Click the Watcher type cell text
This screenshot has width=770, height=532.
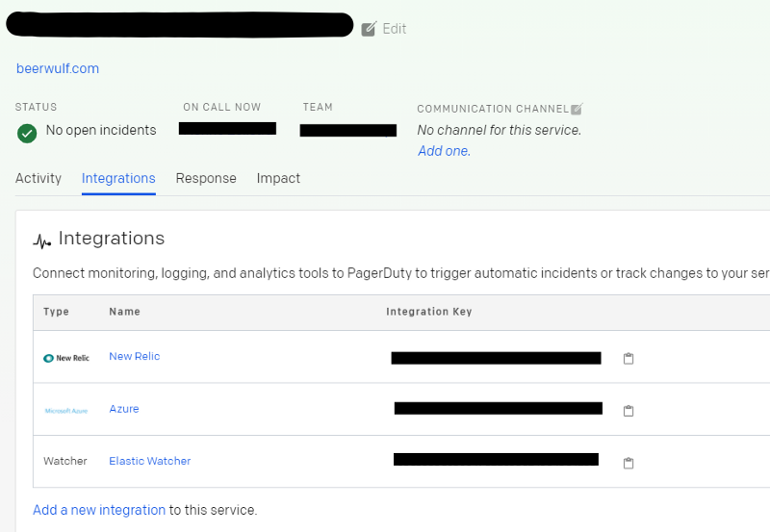click(x=65, y=461)
